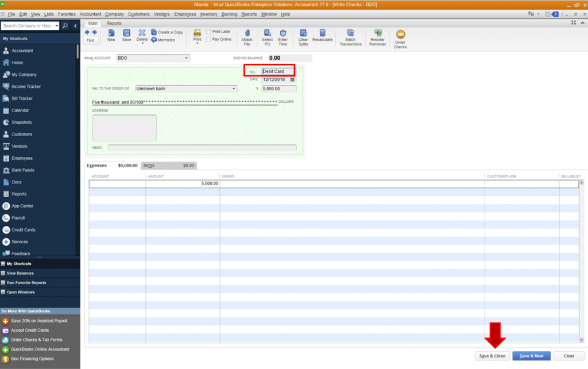This screenshot has width=588, height=369.
Task: Toggle the Pay Online checkbox
Action: 208,40
